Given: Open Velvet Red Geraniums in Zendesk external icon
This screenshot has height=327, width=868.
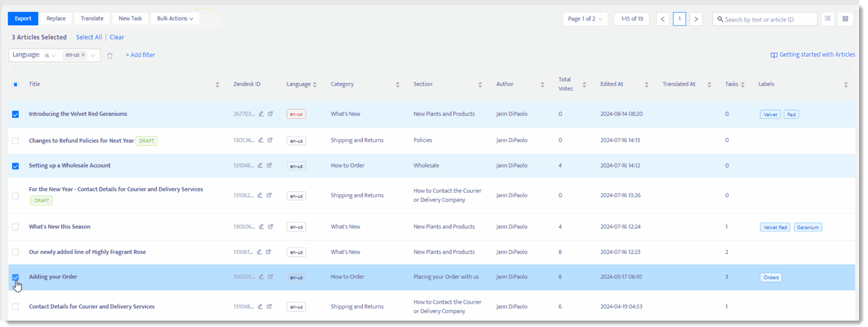Looking at the screenshot, I should (x=270, y=114).
